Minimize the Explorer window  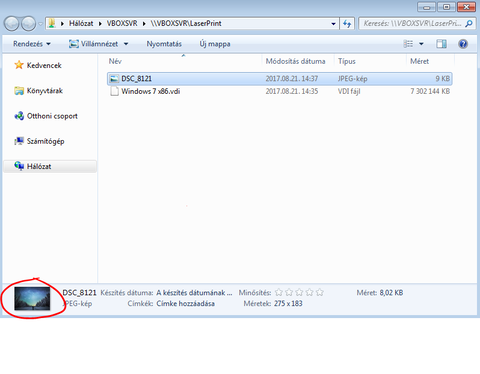pos(426,7)
